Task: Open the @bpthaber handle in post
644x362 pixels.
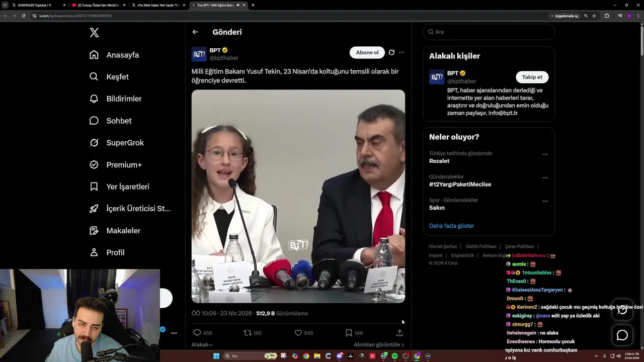Action: (x=224, y=58)
